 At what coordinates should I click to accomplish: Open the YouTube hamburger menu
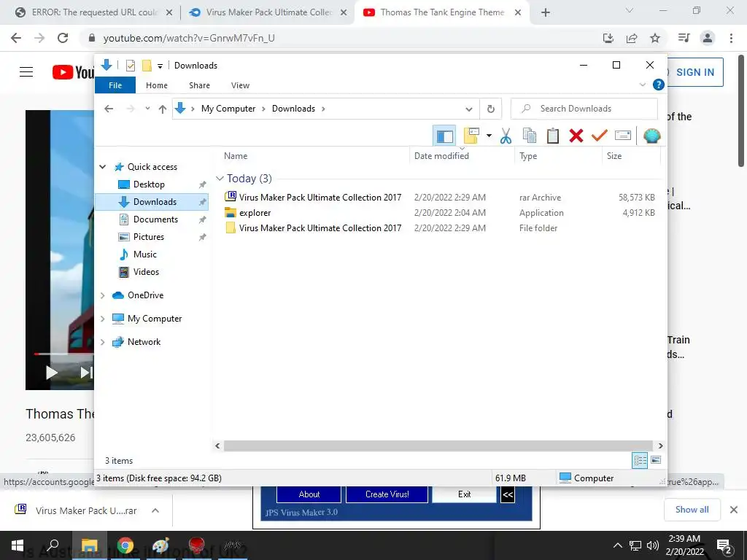click(x=26, y=72)
